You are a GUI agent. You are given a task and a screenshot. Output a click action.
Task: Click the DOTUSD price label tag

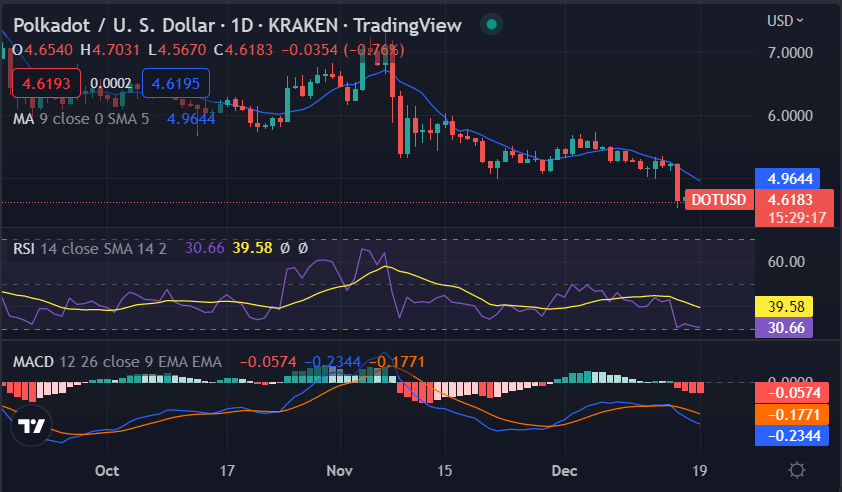click(719, 200)
